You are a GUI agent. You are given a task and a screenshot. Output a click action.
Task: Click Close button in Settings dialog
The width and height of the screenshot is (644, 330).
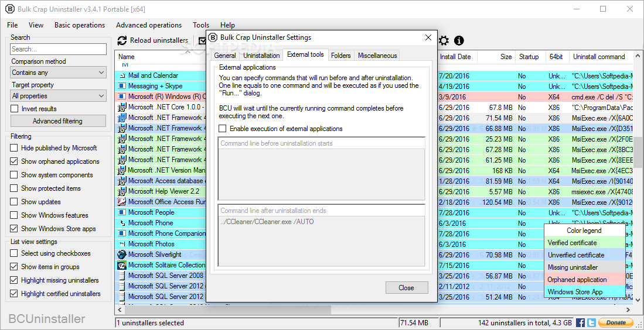pyautogui.click(x=407, y=288)
